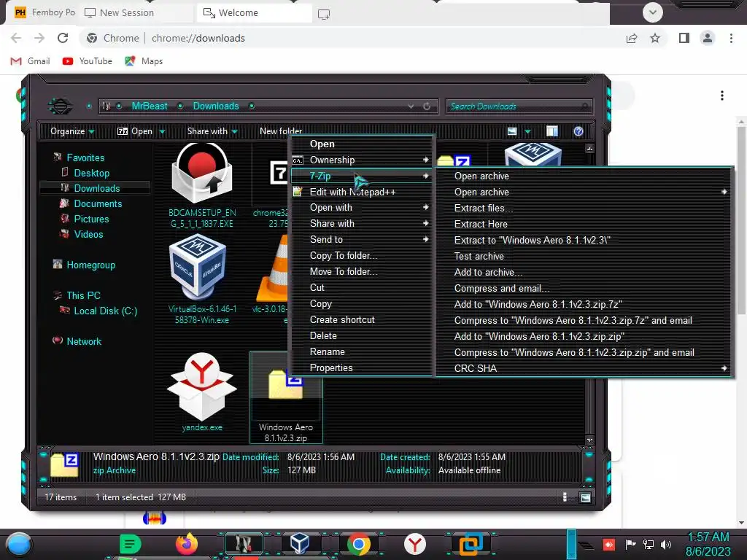Viewport: 747px width, 560px height.
Task: Click New folder in Explorer toolbar
Action: tap(281, 131)
